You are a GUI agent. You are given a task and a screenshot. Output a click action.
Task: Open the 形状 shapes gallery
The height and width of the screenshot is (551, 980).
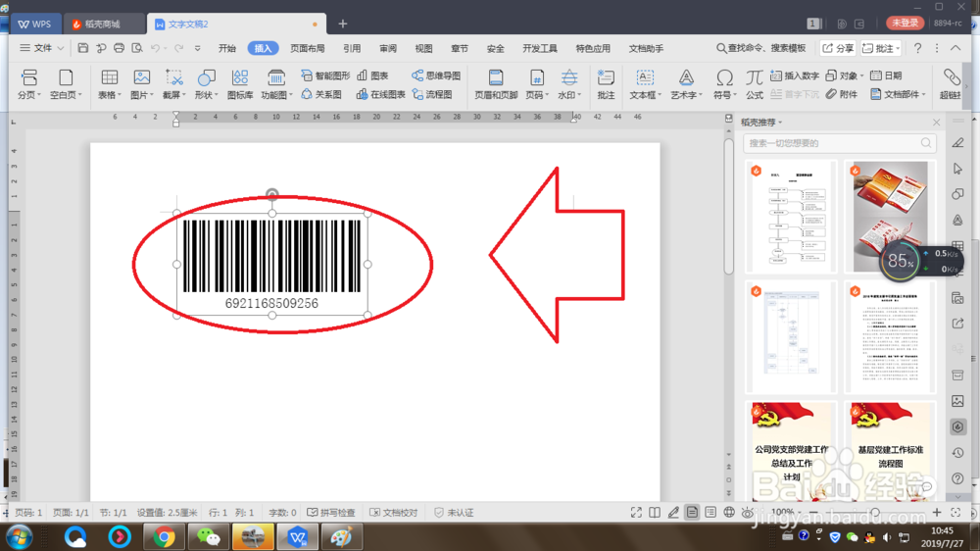(x=206, y=84)
